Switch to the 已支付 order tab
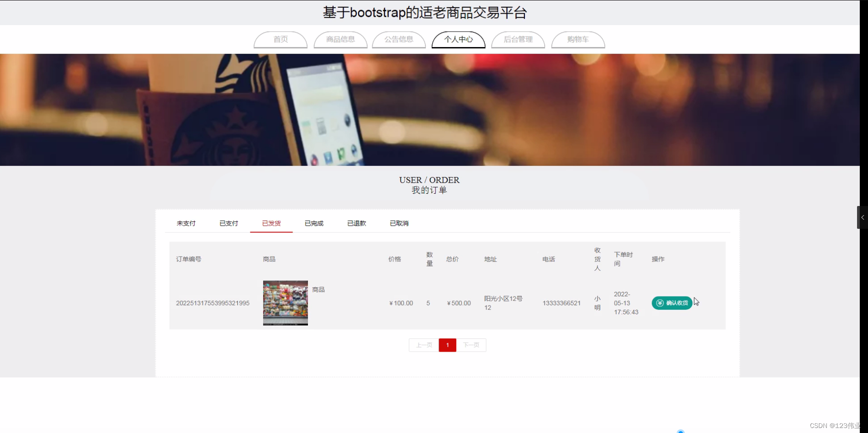 click(x=228, y=223)
